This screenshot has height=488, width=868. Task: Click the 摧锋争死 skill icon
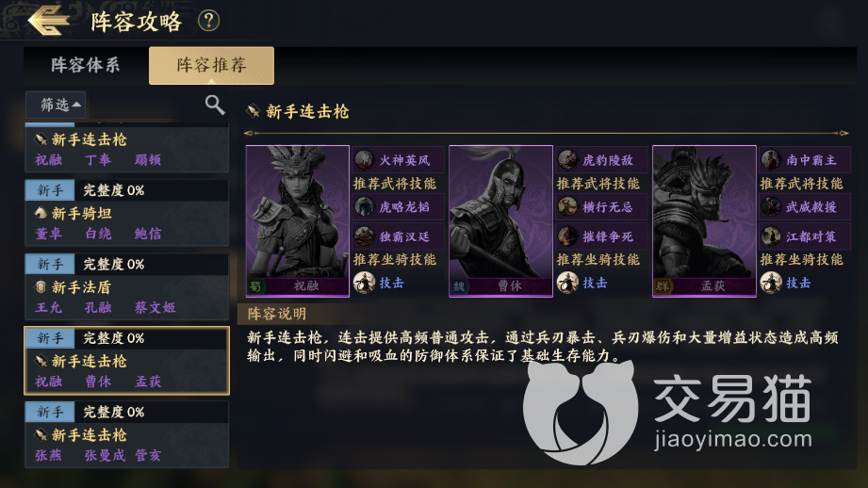pyautogui.click(x=567, y=236)
